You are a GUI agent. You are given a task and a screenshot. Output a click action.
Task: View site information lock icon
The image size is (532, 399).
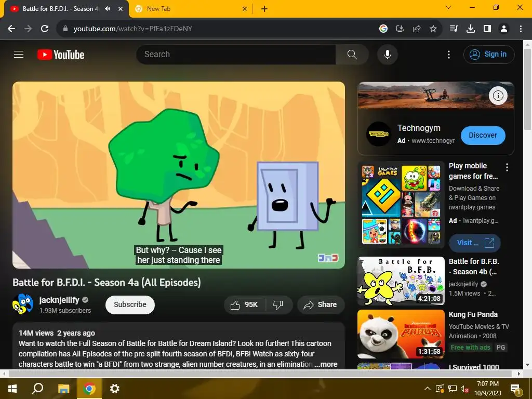point(65,29)
